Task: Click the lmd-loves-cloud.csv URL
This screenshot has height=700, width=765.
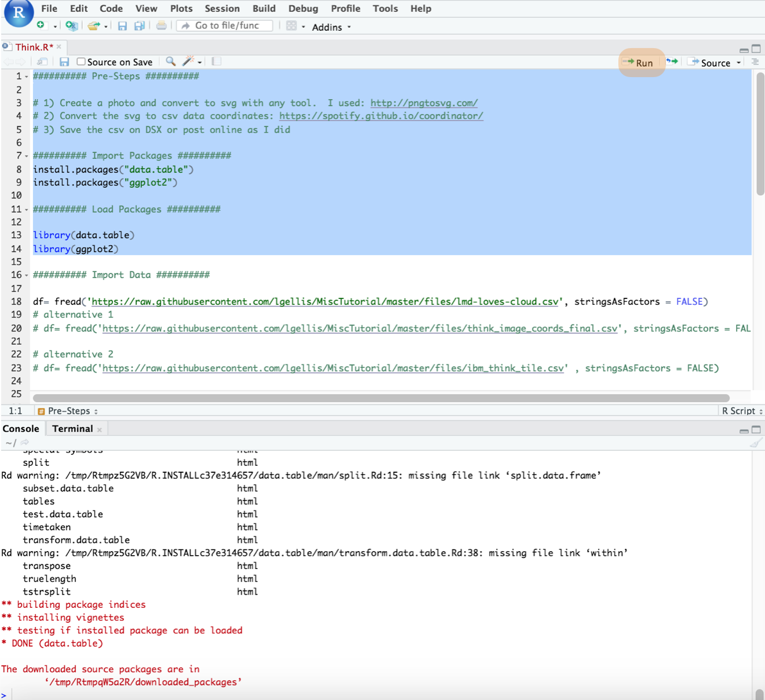Action: tap(325, 302)
